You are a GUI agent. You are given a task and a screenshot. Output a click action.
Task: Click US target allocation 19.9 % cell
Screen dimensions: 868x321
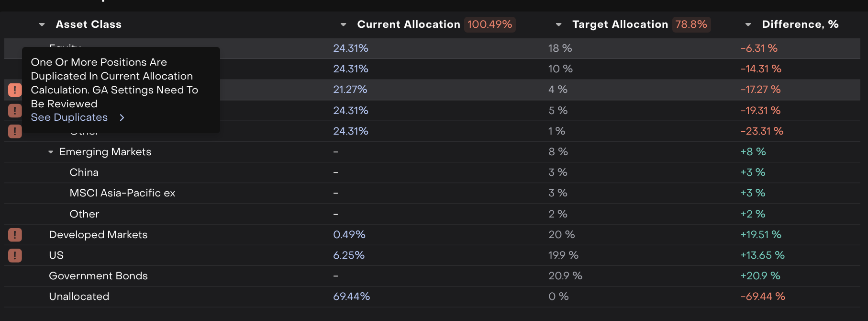[563, 255]
